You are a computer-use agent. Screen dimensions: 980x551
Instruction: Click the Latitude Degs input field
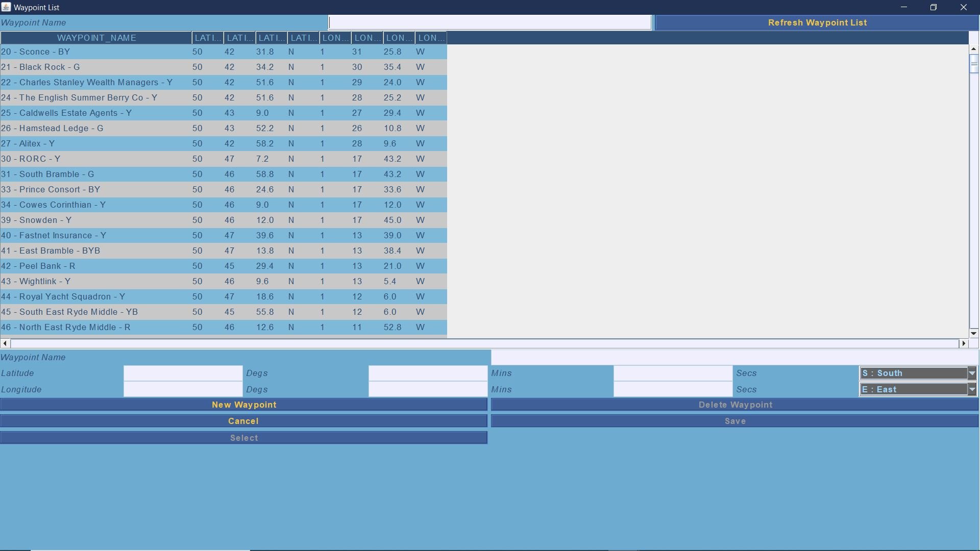pos(183,373)
